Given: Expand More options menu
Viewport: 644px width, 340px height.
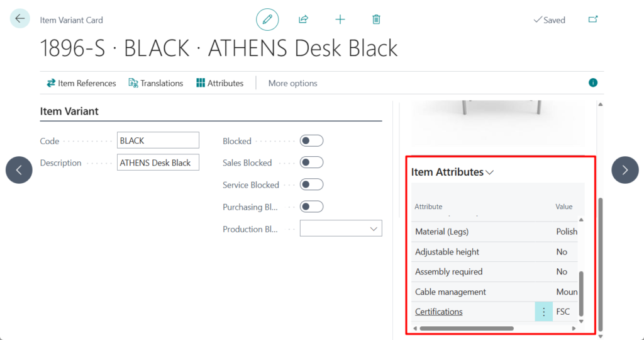Looking at the screenshot, I should pyautogui.click(x=292, y=83).
